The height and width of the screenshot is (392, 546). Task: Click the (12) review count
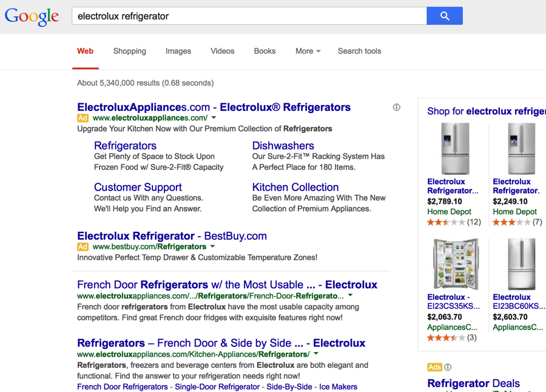(x=474, y=222)
